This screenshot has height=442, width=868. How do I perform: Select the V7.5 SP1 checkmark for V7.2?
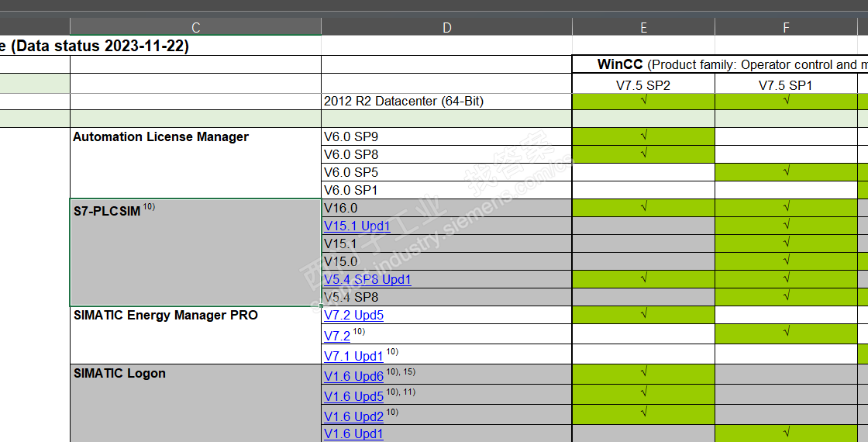pos(786,334)
